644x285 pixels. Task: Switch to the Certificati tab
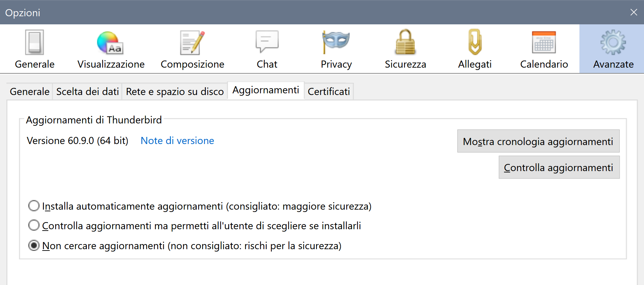tap(329, 92)
